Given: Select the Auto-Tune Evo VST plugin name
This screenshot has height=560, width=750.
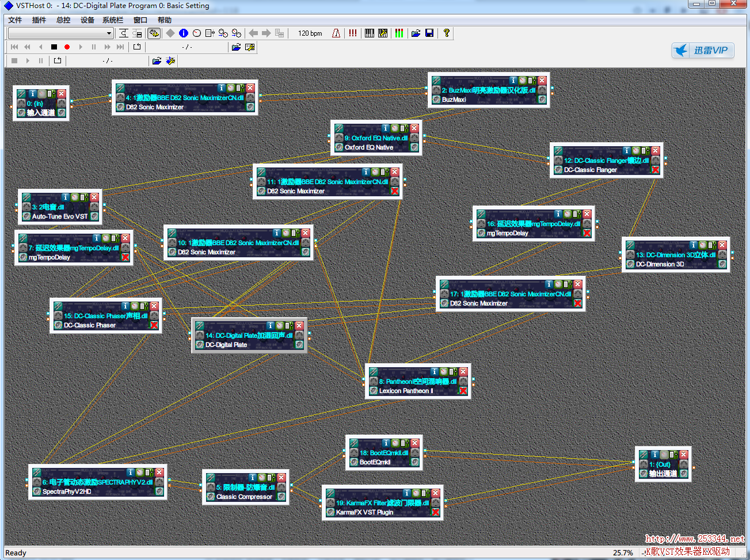Looking at the screenshot, I should tap(60, 216).
